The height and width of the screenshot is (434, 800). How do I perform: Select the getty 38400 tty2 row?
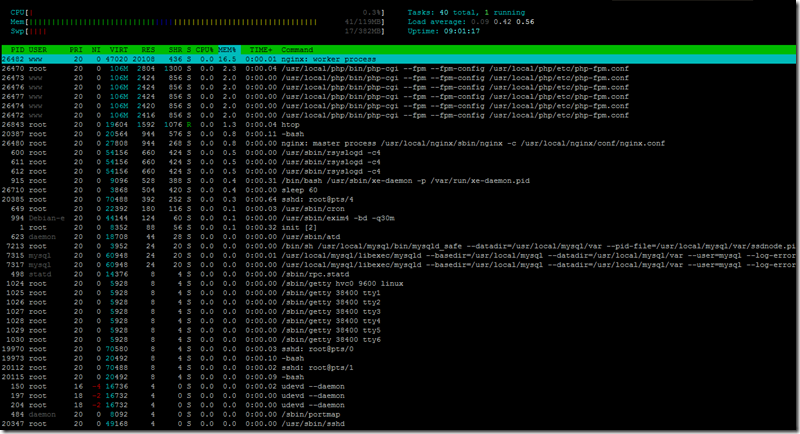pos(398,302)
